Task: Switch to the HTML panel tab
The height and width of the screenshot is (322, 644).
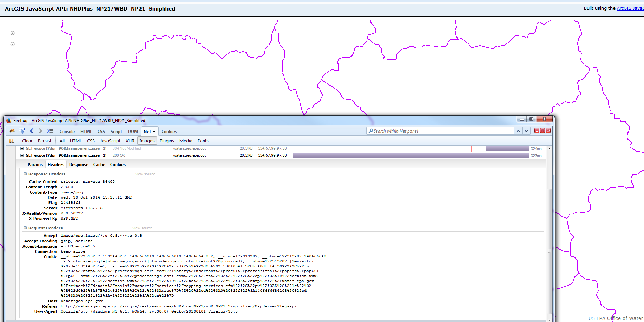Action: pos(86,132)
